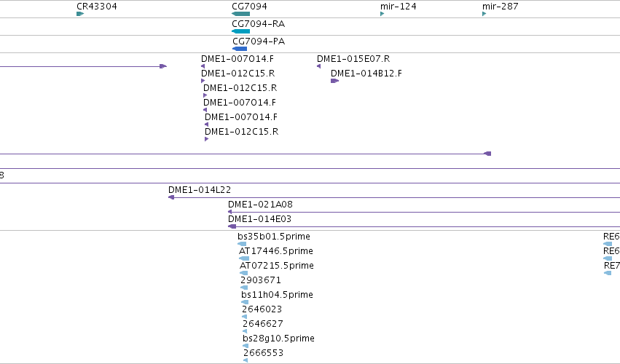Click the teal CG7094 gene glyph
Image resolution: width=620 pixels, height=364 pixels.
(x=241, y=14)
